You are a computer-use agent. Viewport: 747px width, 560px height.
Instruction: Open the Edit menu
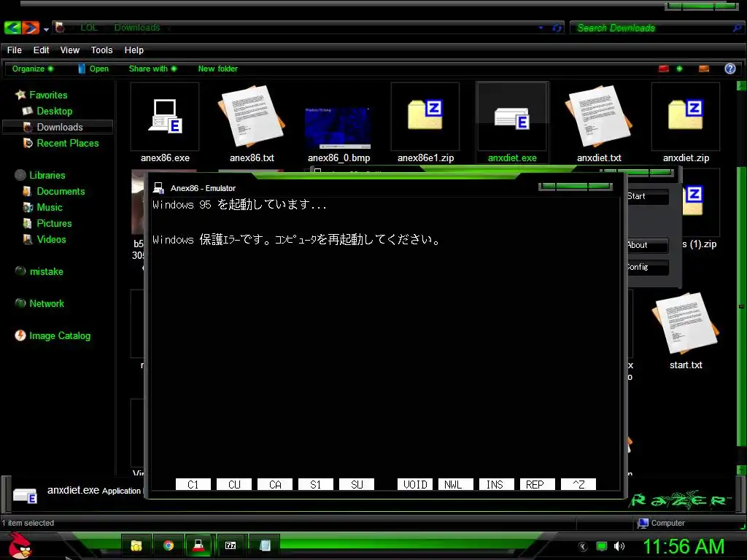pos(41,50)
